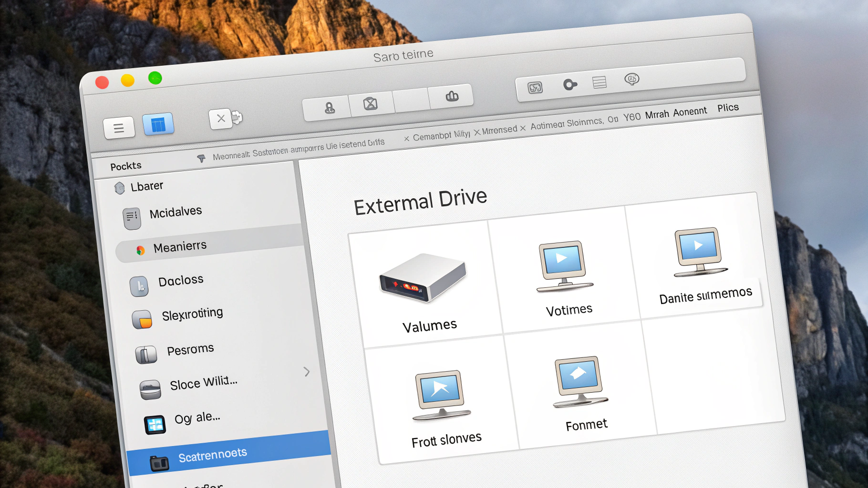Close the Mrrensed filter tag
868x488 pixels.
(x=477, y=132)
